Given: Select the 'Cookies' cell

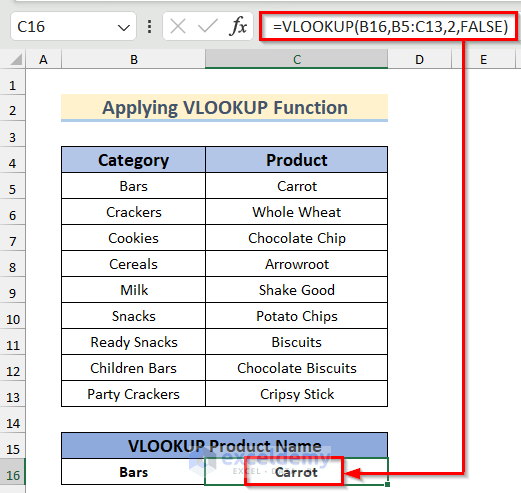Looking at the screenshot, I should point(133,238).
